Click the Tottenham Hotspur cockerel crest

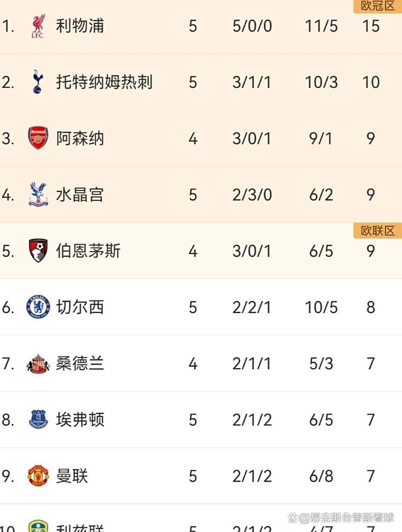click(x=38, y=82)
